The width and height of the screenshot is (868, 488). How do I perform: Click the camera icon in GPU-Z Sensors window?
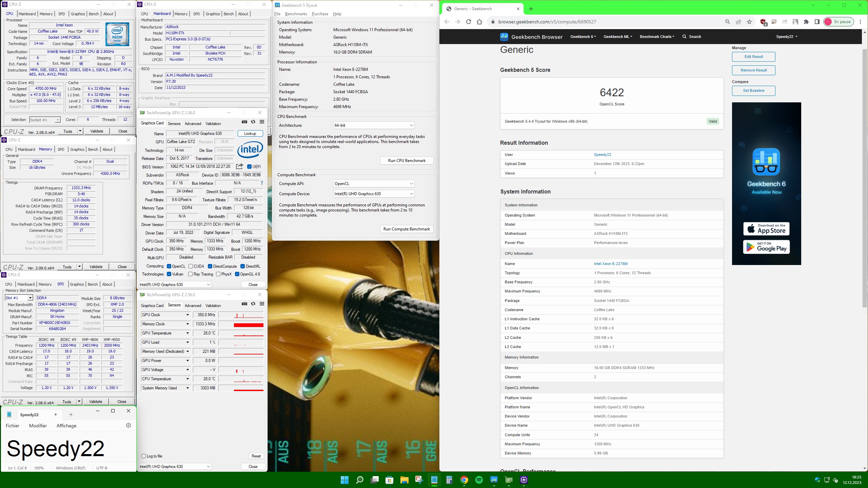[244, 304]
